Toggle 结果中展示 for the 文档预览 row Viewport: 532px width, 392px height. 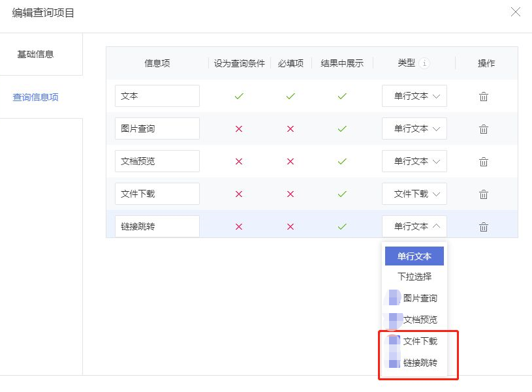tap(342, 161)
